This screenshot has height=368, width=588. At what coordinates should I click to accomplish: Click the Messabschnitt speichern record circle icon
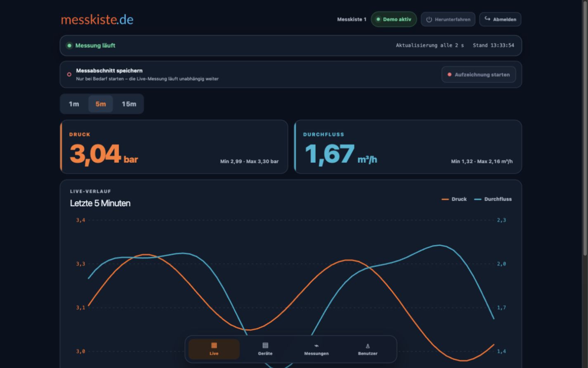[69, 75]
